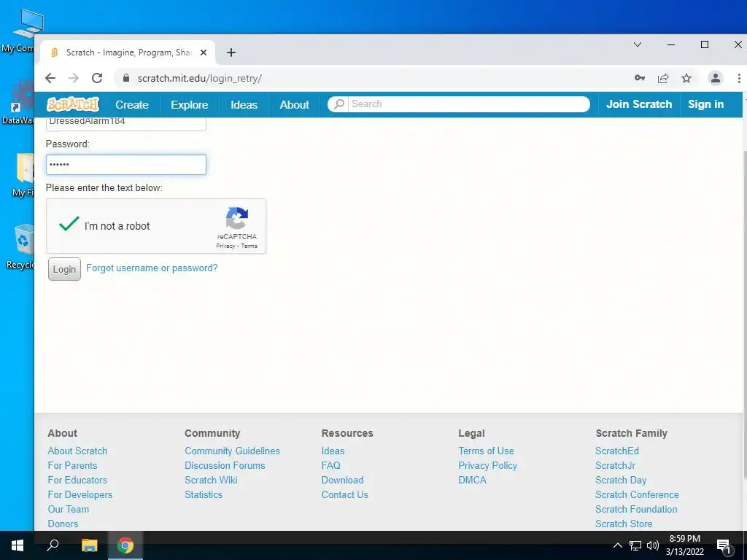Select the DataWa desktop shortcut icon
Viewport: 747px width, 560px height.
19,102
